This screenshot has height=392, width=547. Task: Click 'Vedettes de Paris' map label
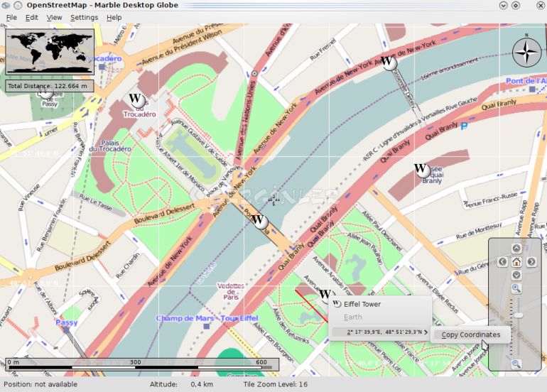click(x=231, y=292)
